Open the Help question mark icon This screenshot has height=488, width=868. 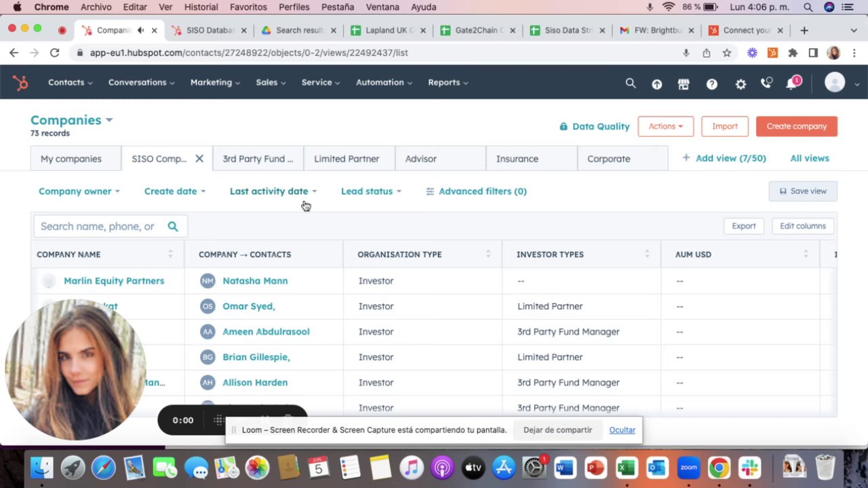tap(711, 84)
